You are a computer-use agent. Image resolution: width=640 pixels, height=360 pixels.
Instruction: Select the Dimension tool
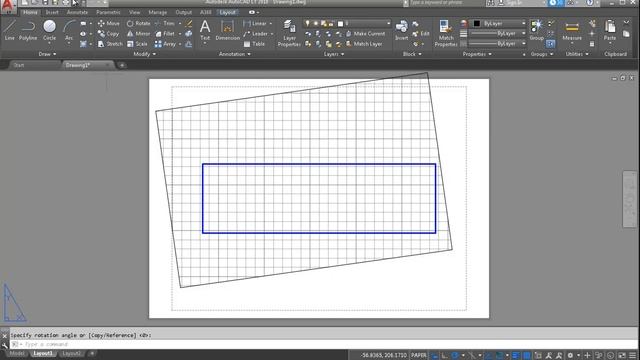[x=227, y=30]
